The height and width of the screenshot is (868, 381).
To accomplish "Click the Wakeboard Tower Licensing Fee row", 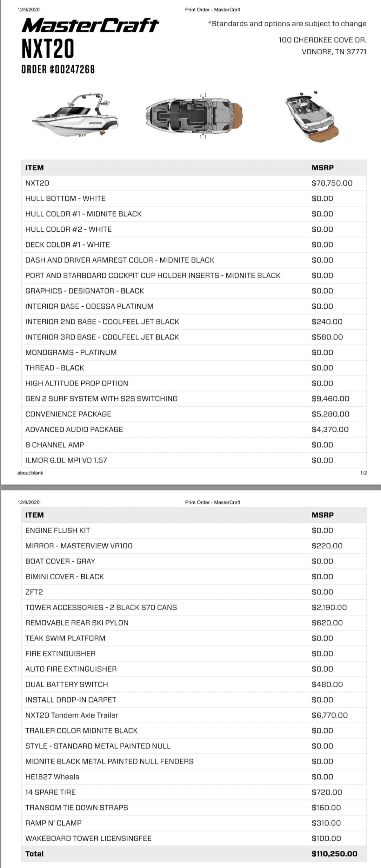I will [x=88, y=838].
